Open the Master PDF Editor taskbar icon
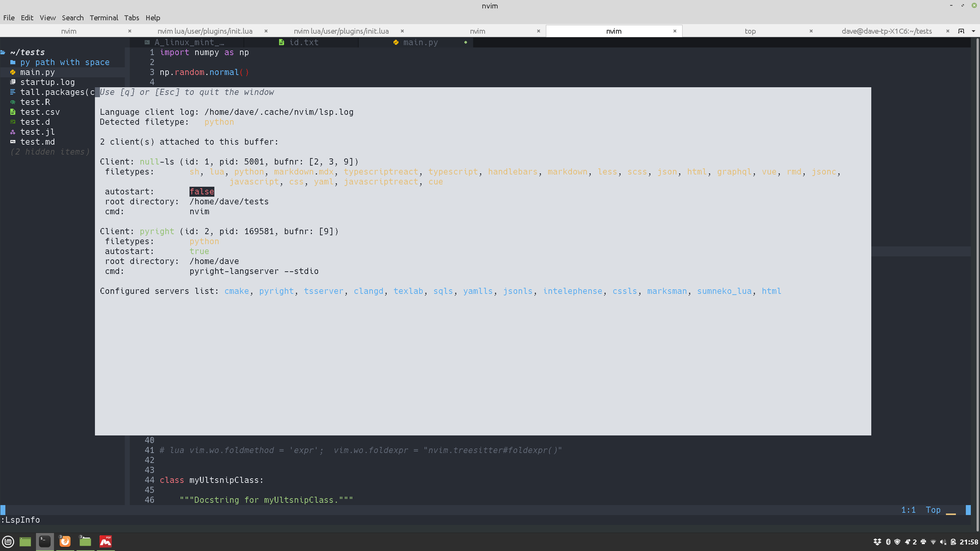The image size is (980, 551). click(x=106, y=542)
